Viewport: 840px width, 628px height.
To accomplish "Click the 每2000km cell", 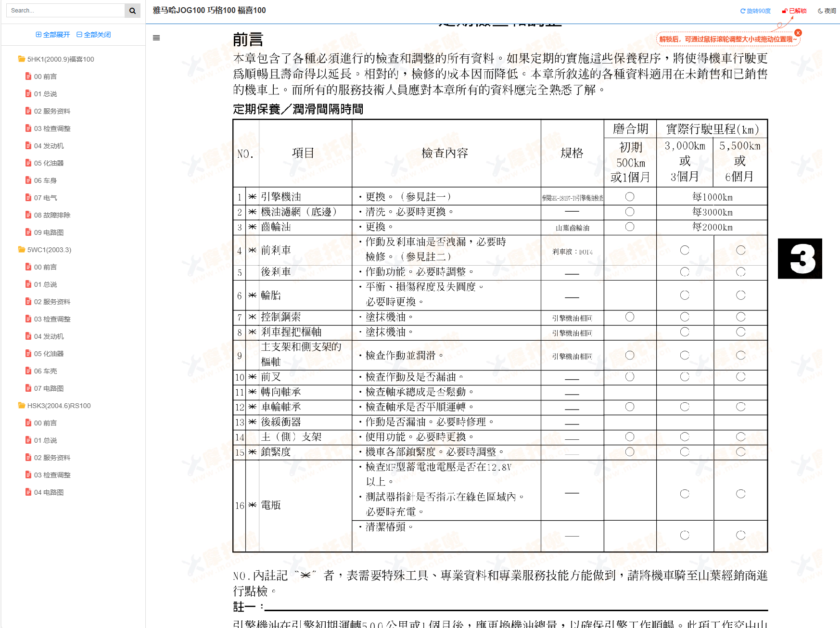I will tap(712, 227).
